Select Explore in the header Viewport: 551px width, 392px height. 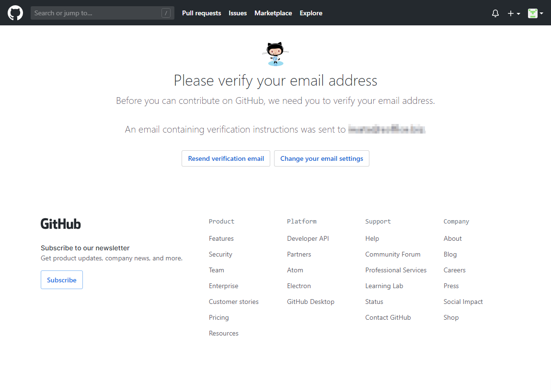pos(311,13)
